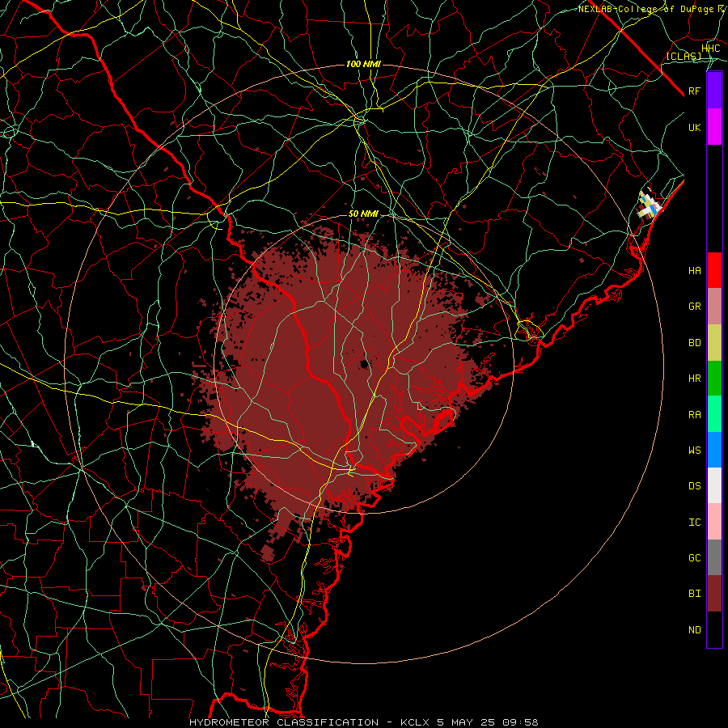Click the HA legend label
This screenshot has width=728, height=728.
pyautogui.click(x=695, y=270)
